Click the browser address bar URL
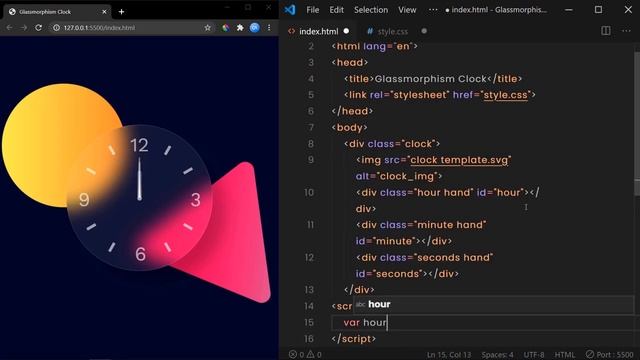The height and width of the screenshot is (360, 640). pyautogui.click(x=99, y=28)
